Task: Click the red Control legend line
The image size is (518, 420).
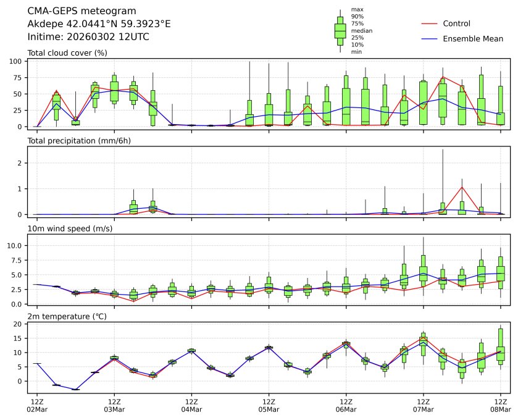Action: [429, 23]
